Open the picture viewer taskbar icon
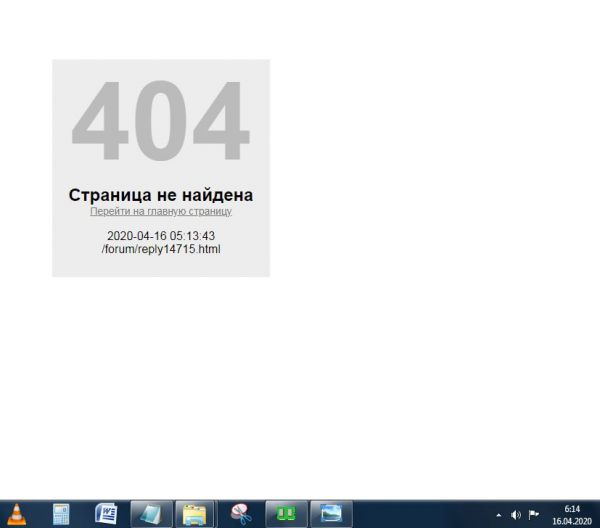The image size is (600, 528). [331, 514]
